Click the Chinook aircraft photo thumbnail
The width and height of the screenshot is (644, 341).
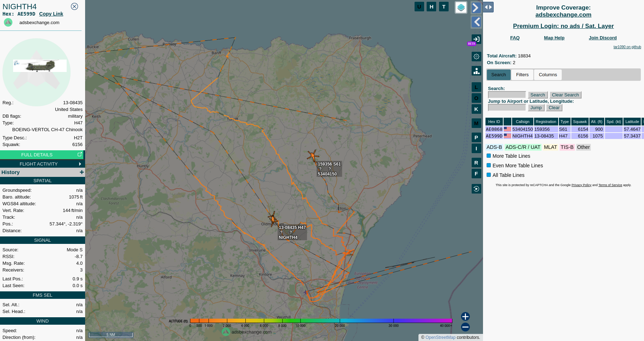[x=40, y=66]
